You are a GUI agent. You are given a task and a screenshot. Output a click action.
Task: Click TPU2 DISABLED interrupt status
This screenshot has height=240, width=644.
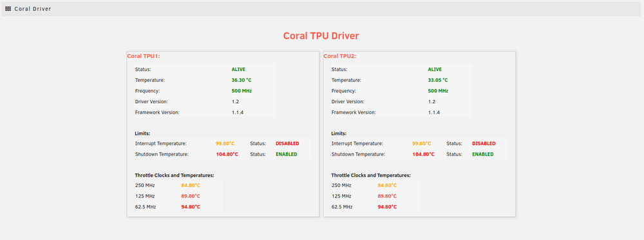[x=484, y=144]
